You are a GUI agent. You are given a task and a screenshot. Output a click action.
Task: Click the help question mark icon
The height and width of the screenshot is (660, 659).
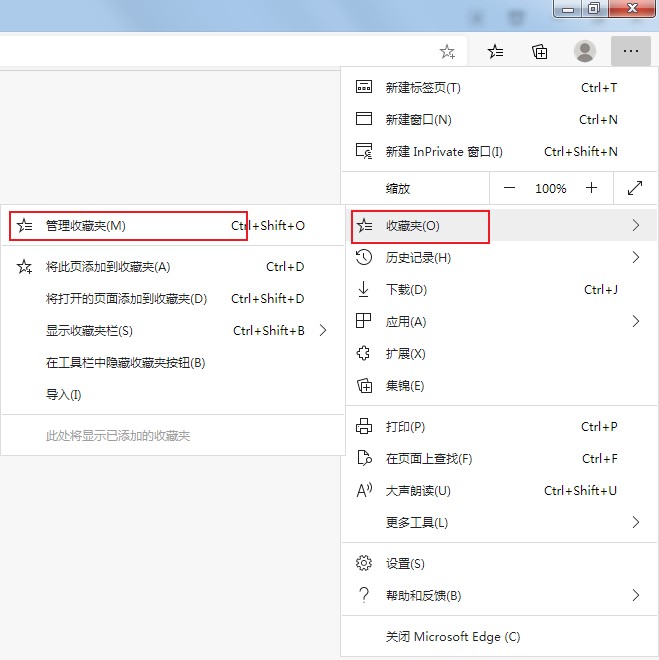364,595
